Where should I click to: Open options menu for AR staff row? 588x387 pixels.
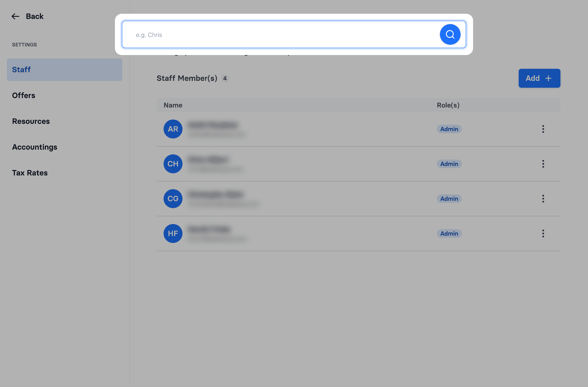pyautogui.click(x=543, y=129)
